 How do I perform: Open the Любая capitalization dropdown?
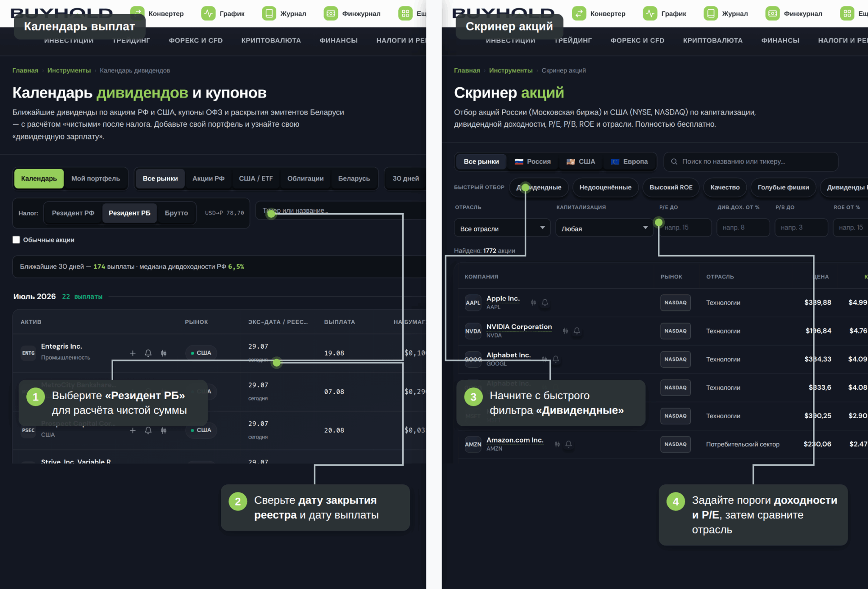(604, 228)
